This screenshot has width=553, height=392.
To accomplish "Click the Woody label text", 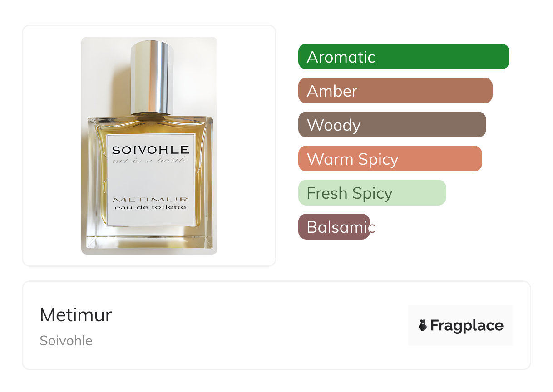I will [334, 125].
